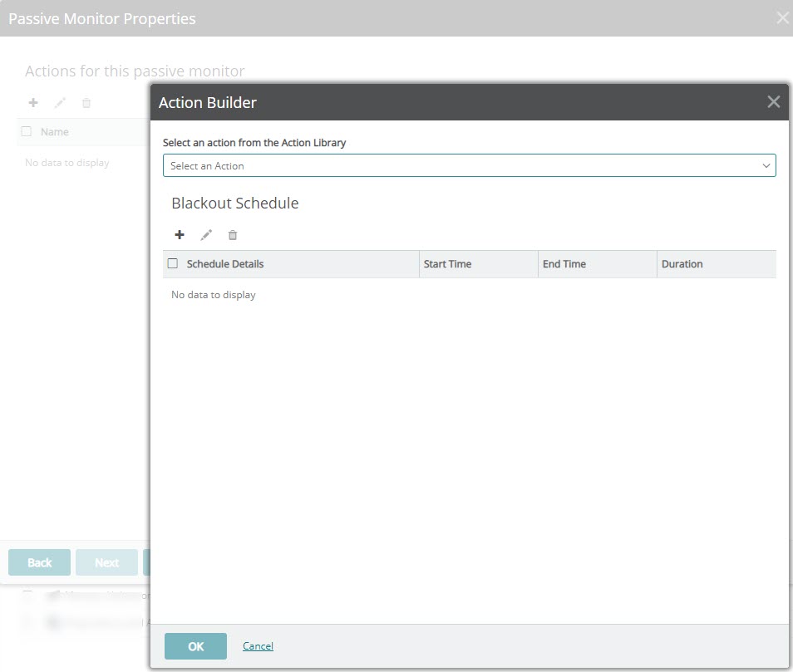Add a new action for this passive monitor
793x672 pixels.
33,102
